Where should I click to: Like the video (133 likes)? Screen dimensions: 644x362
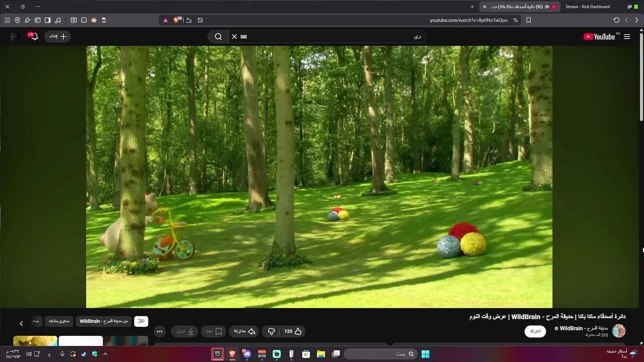tap(292, 331)
